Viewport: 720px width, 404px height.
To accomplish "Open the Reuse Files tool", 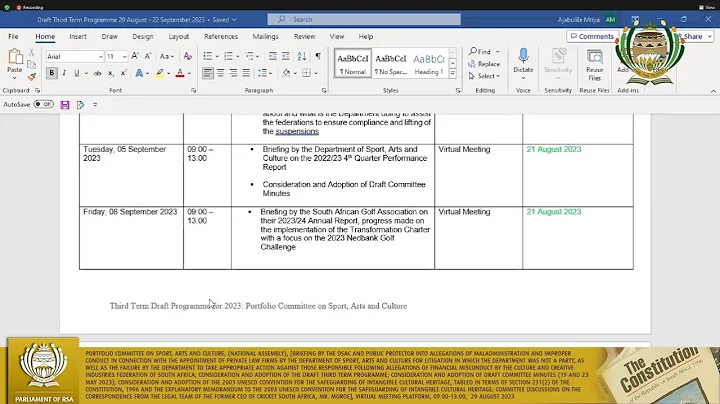I will pyautogui.click(x=595, y=65).
